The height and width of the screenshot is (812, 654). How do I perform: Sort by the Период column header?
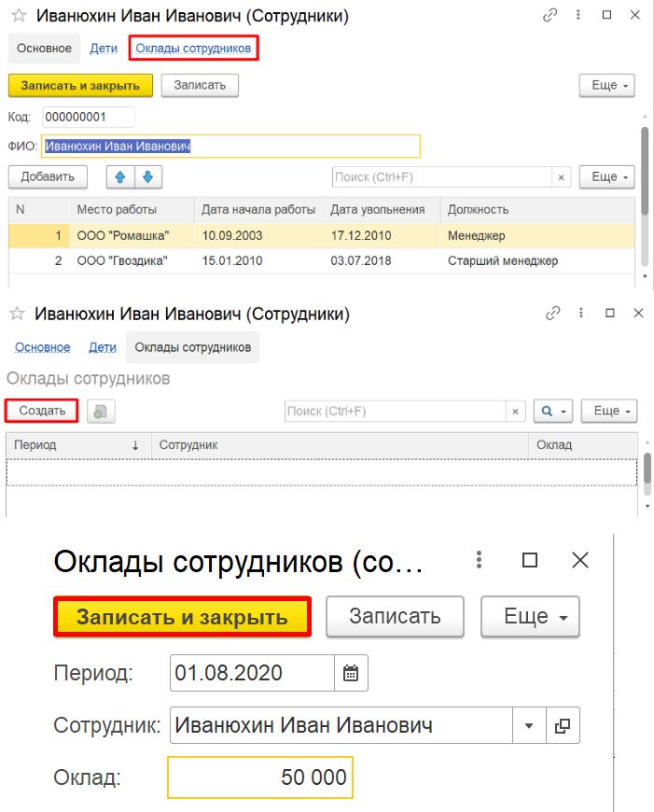tap(78, 445)
